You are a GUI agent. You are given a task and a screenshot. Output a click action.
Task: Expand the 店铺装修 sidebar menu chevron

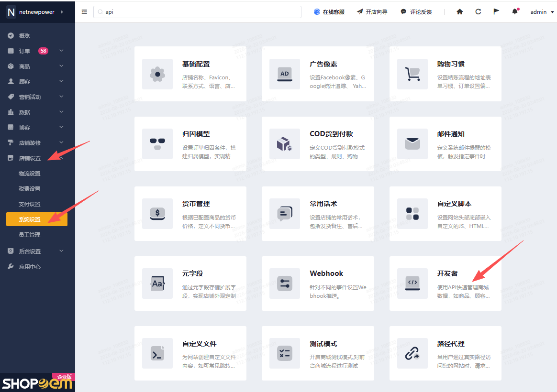(x=61, y=142)
